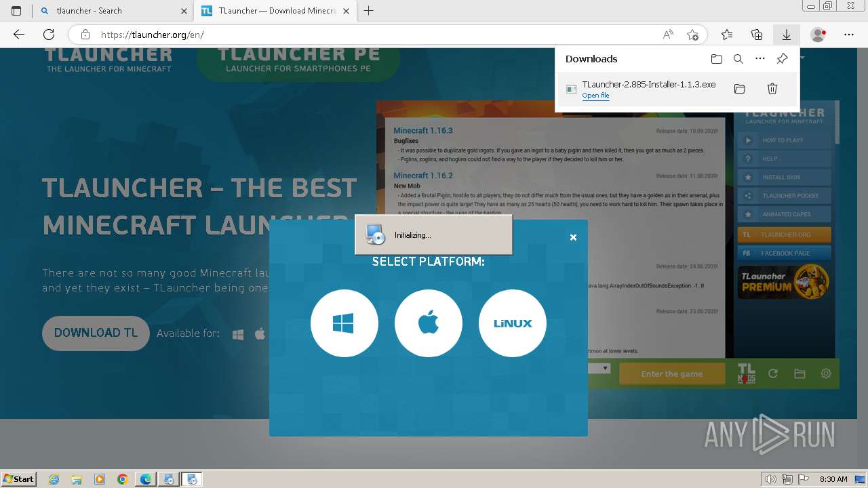Screen dimensions: 868x488
Task: Choose the Linux platform button
Action: [x=513, y=323]
